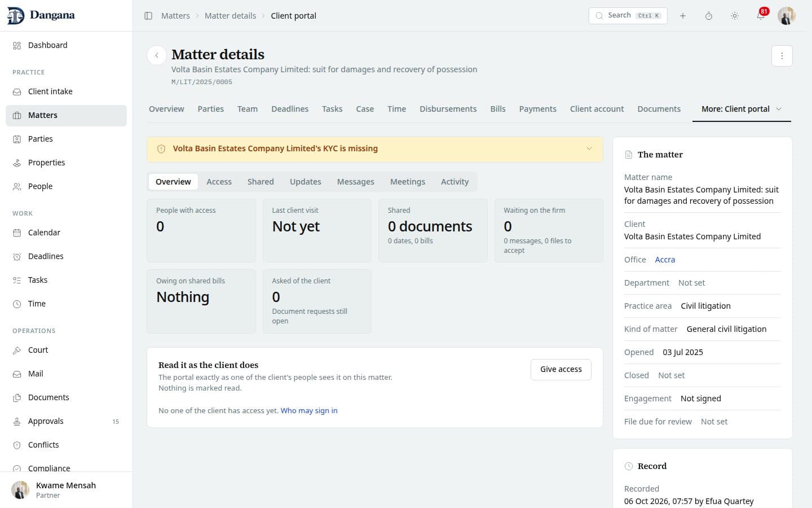This screenshot has height=508, width=812.
Task: Switch to the Shared portal tab
Action: coord(261,182)
